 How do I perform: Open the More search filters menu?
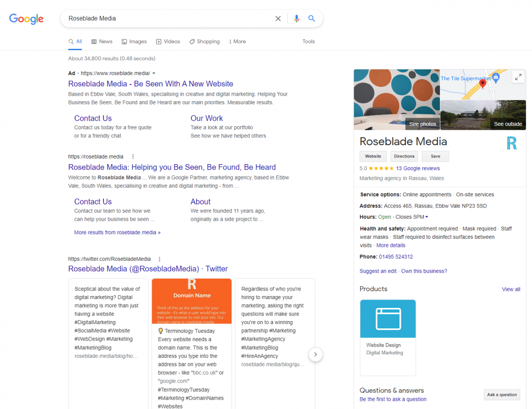[x=237, y=41]
